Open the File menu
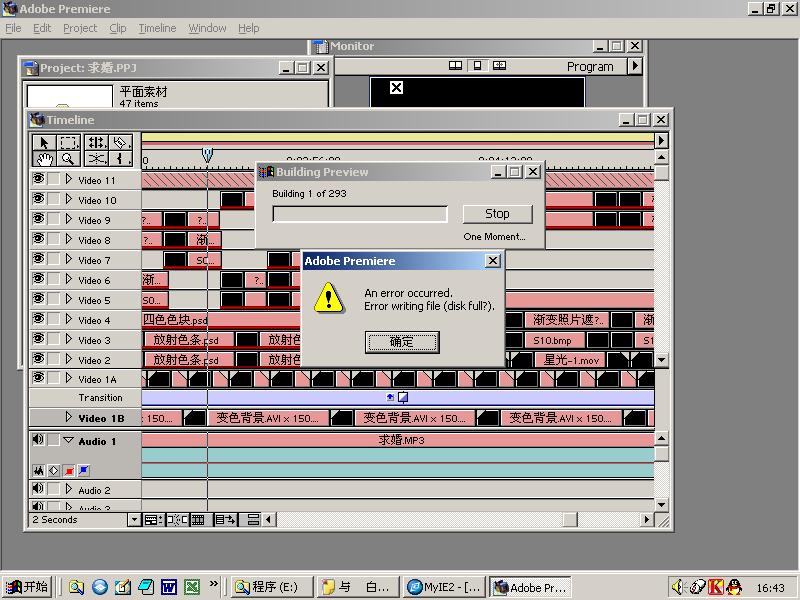 [13, 28]
